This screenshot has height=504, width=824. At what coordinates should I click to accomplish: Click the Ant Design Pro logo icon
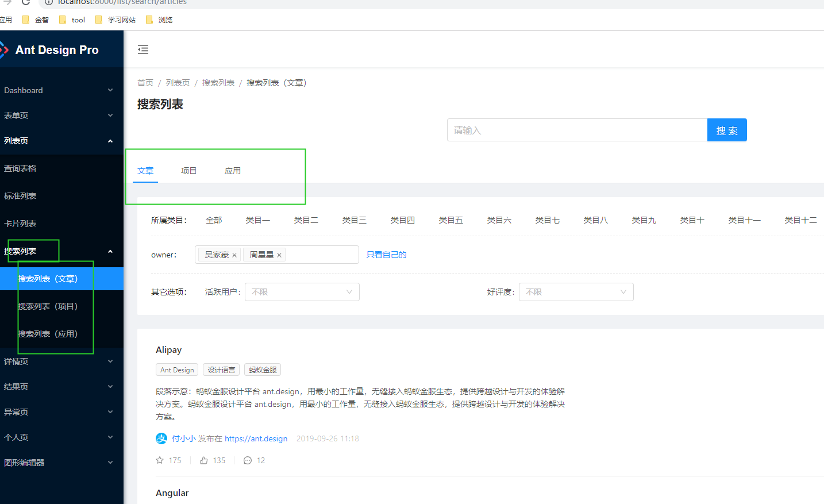[x=4, y=50]
